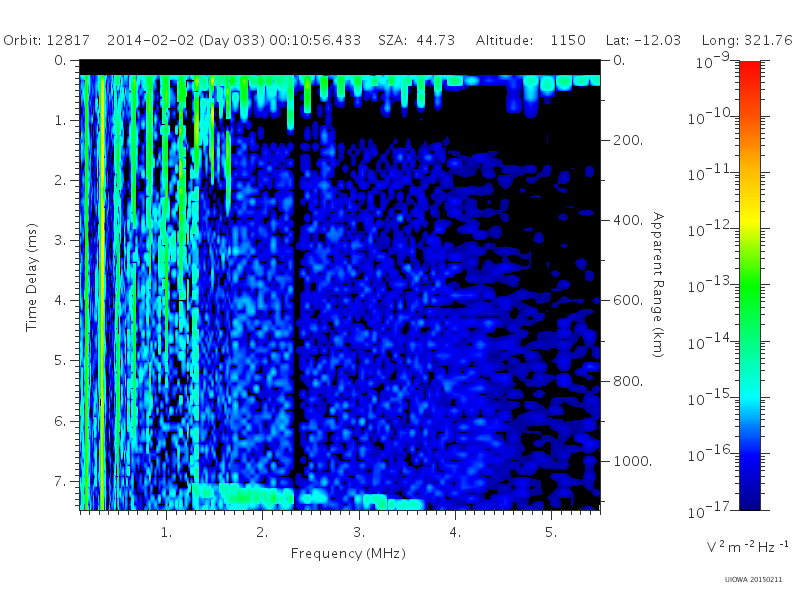The height and width of the screenshot is (600, 800).
Task: Click the dark blue bottom of the color bar
Action: [x=749, y=490]
